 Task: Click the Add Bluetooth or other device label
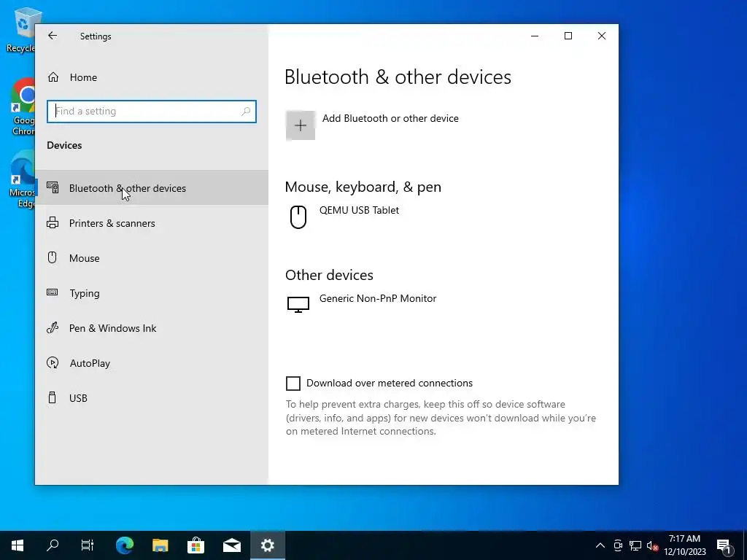(x=390, y=119)
